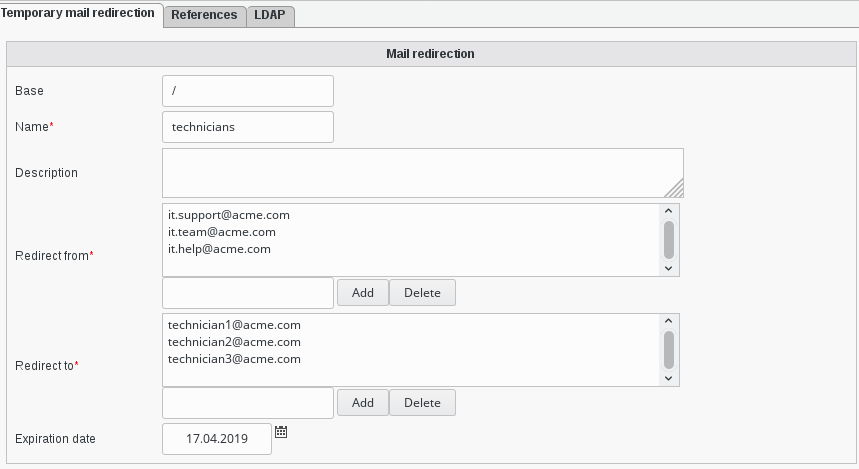Click the Redirect from list scrollbar thumb
The image size is (859, 469).
(669, 240)
